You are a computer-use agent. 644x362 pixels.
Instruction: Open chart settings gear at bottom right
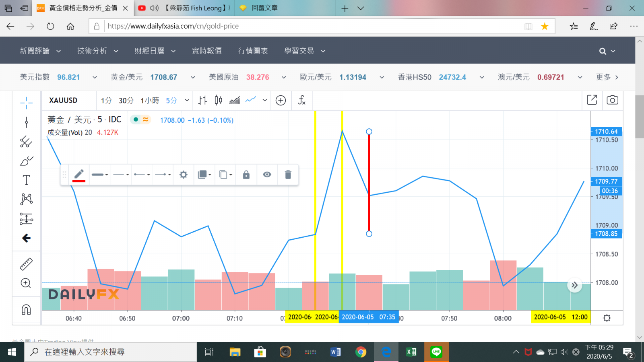pyautogui.click(x=607, y=318)
